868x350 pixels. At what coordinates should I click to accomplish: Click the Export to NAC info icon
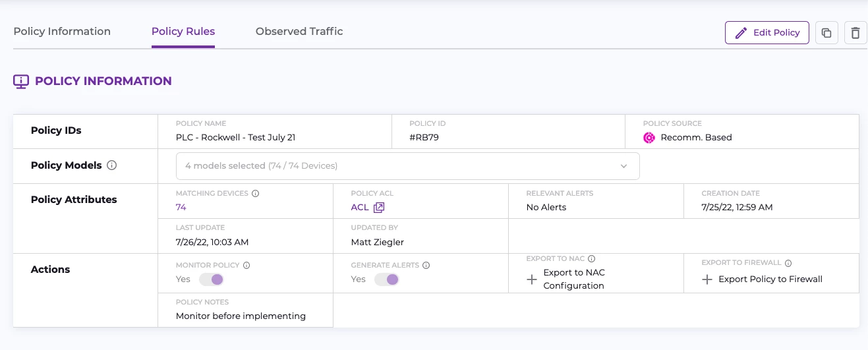click(591, 259)
